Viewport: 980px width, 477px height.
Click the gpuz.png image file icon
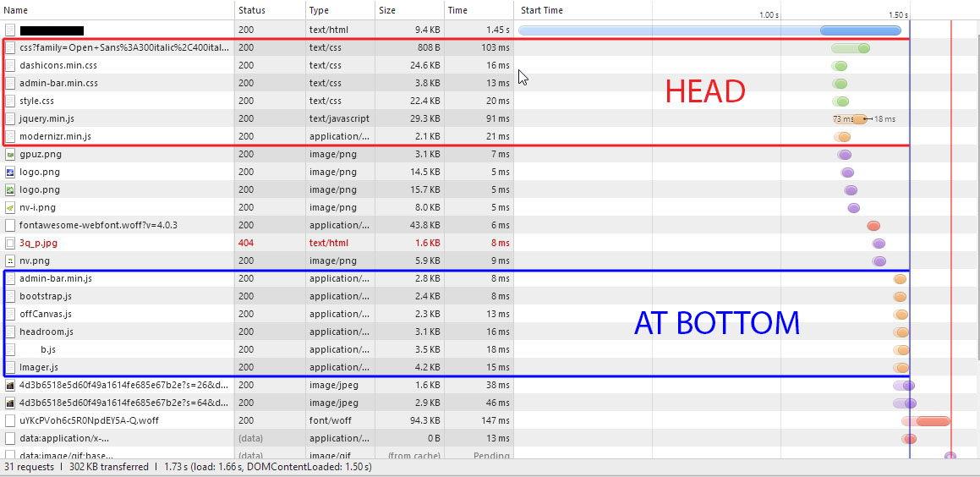click(x=10, y=154)
